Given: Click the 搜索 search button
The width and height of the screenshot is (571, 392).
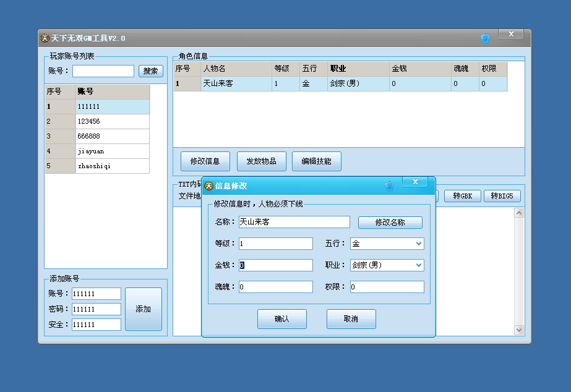Looking at the screenshot, I should pyautogui.click(x=151, y=71).
